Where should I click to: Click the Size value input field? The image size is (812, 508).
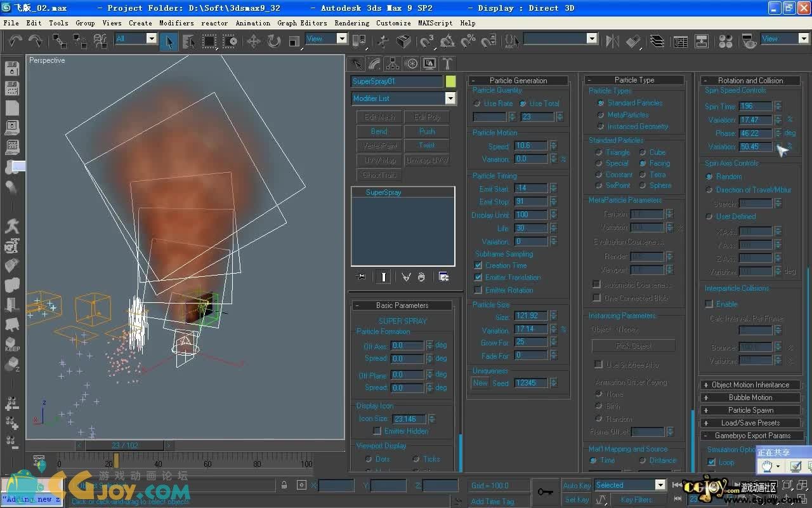point(530,316)
